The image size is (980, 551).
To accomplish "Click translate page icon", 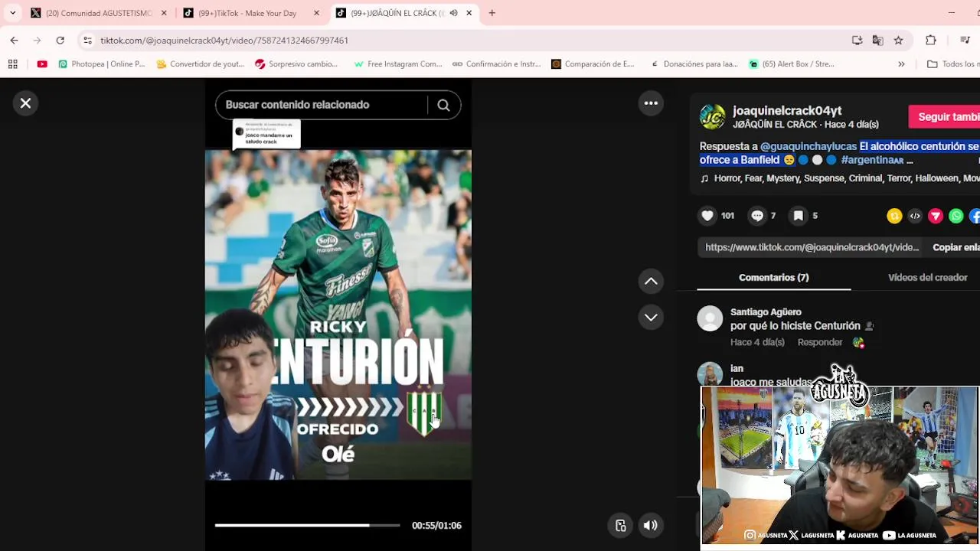I will click(877, 40).
